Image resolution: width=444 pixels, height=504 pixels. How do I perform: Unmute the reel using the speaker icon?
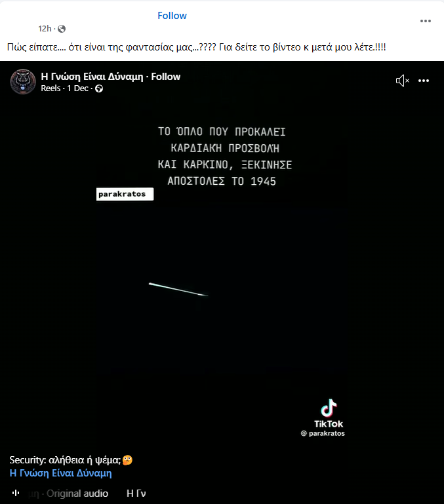(402, 81)
